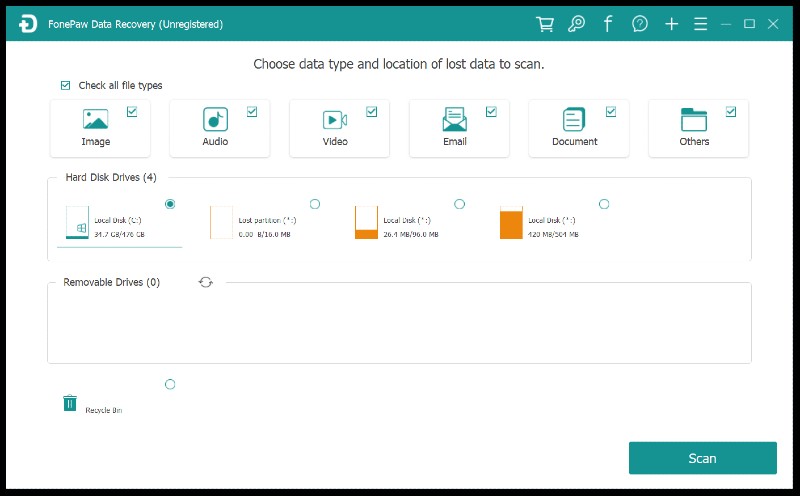Start the Scan

(703, 458)
